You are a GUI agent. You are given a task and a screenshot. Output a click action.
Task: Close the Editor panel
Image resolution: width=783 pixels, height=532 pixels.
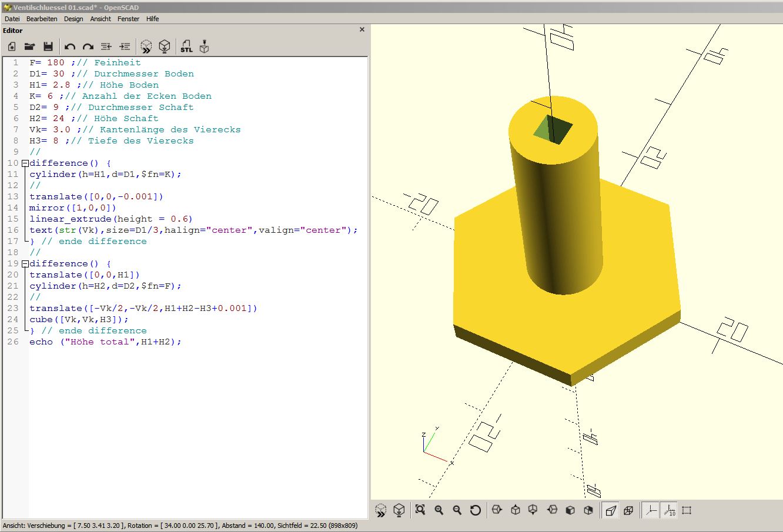coord(362,29)
